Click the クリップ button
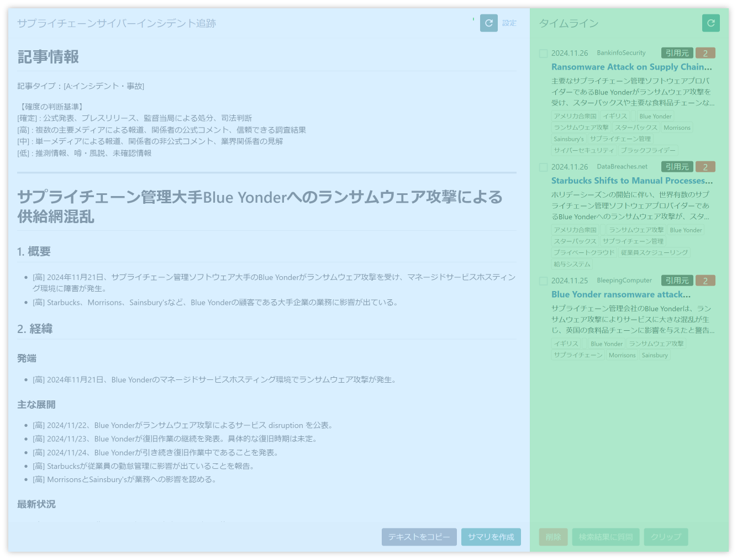This screenshot has height=560, width=737. [666, 537]
